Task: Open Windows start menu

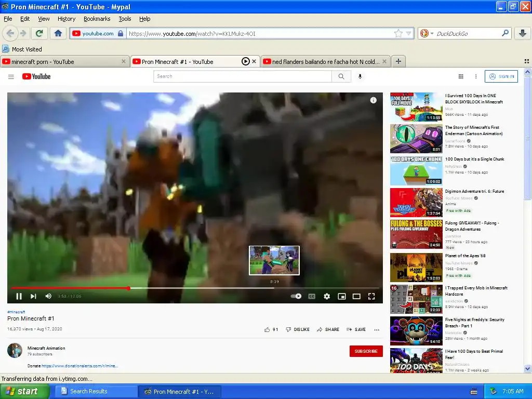Action: 24,391
